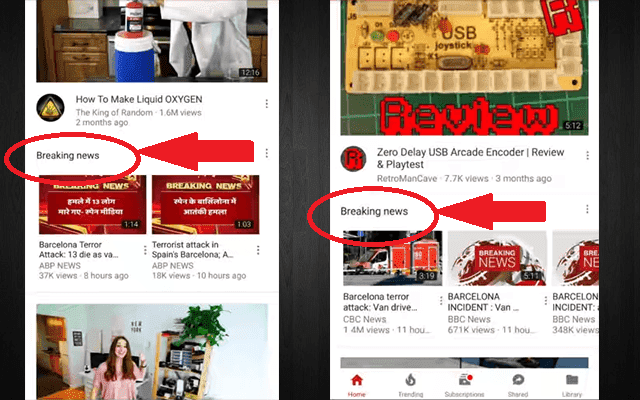
Task: Open the Subscriptions tab
Action: click(x=464, y=386)
